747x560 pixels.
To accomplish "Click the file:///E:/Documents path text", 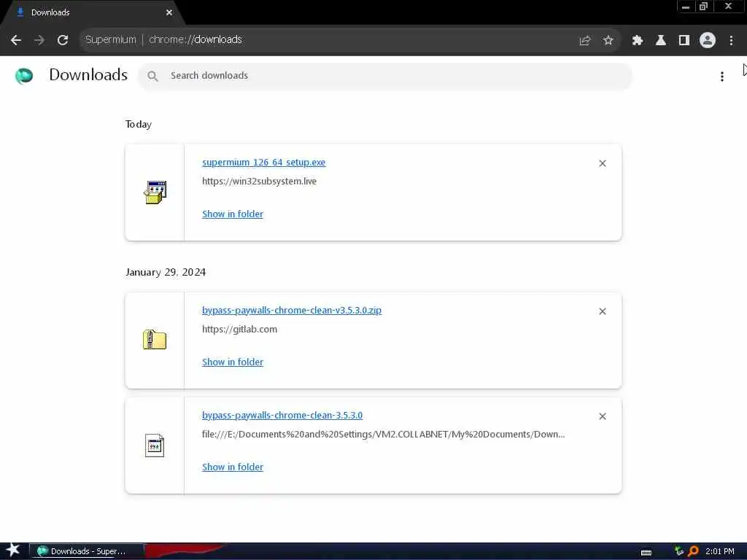I will [x=384, y=435].
